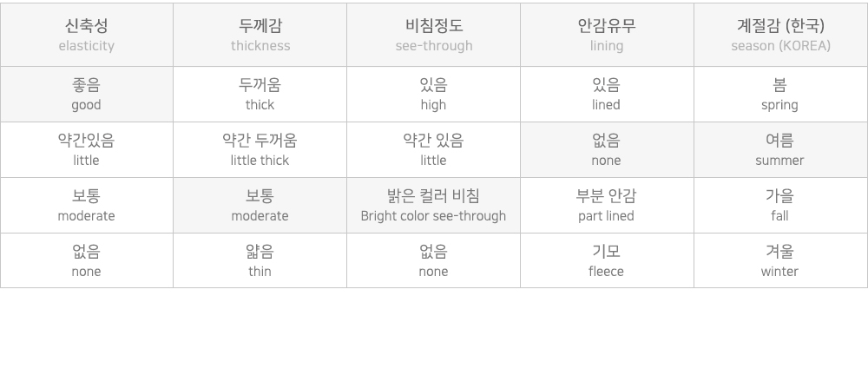Click the thickness column header
The image size is (868, 375).
[x=260, y=35]
